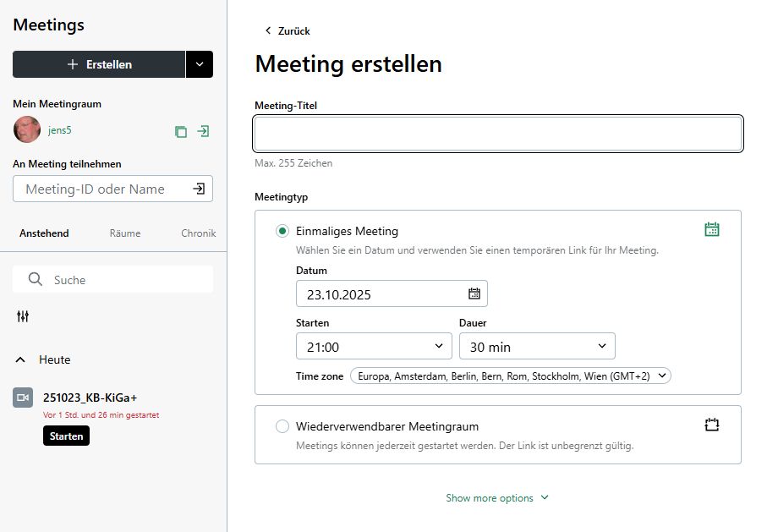This screenshot has width=778, height=532.
Task: Open the filter icon below the search bar
Action: point(22,315)
